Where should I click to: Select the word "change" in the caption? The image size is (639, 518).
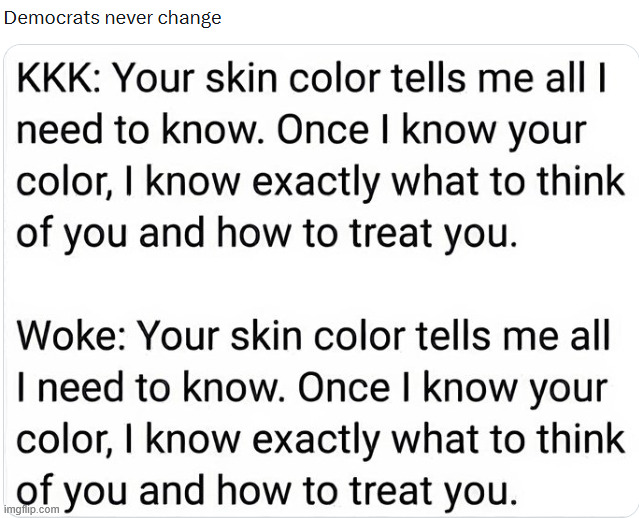pos(189,19)
